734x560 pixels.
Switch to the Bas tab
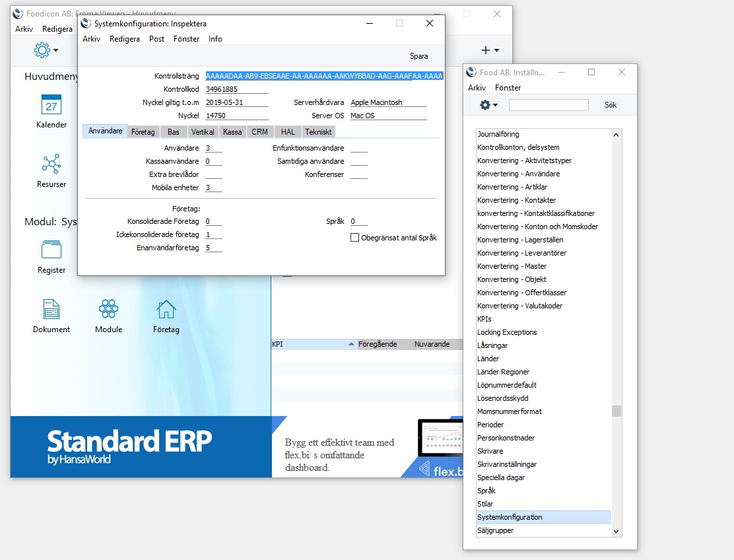[174, 132]
